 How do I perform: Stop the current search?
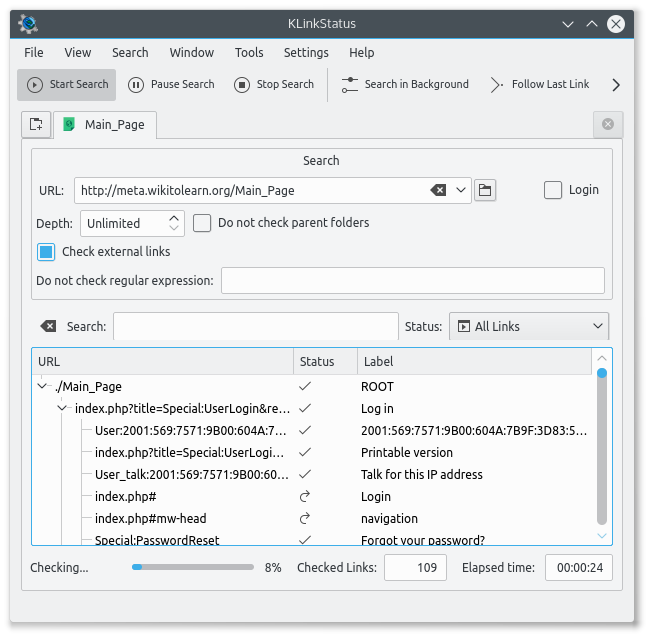tap(274, 85)
